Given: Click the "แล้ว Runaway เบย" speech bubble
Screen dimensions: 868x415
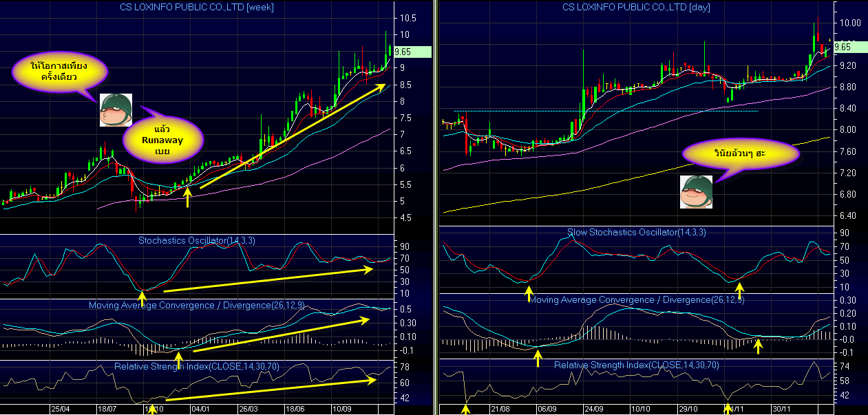Looking at the screenshot, I should 162,140.
